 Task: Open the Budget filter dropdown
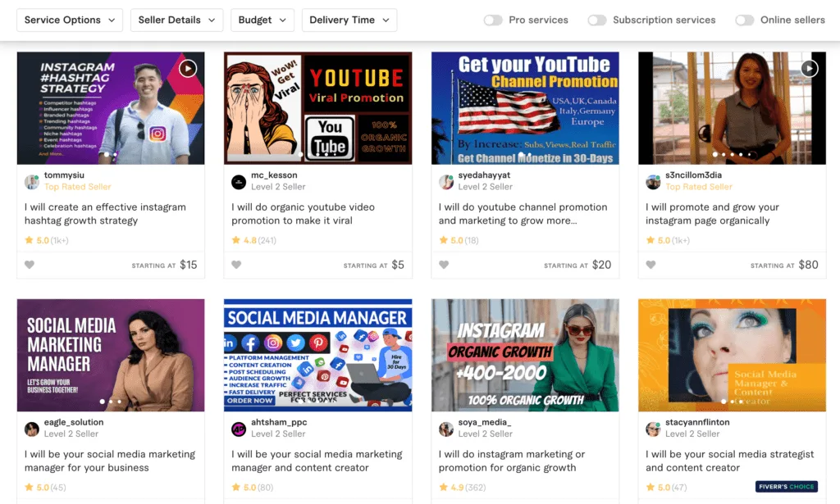262,20
